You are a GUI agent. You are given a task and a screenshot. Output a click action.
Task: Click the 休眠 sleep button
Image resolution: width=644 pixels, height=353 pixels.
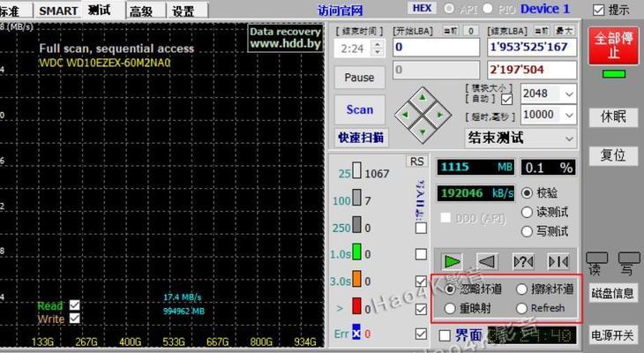613,117
